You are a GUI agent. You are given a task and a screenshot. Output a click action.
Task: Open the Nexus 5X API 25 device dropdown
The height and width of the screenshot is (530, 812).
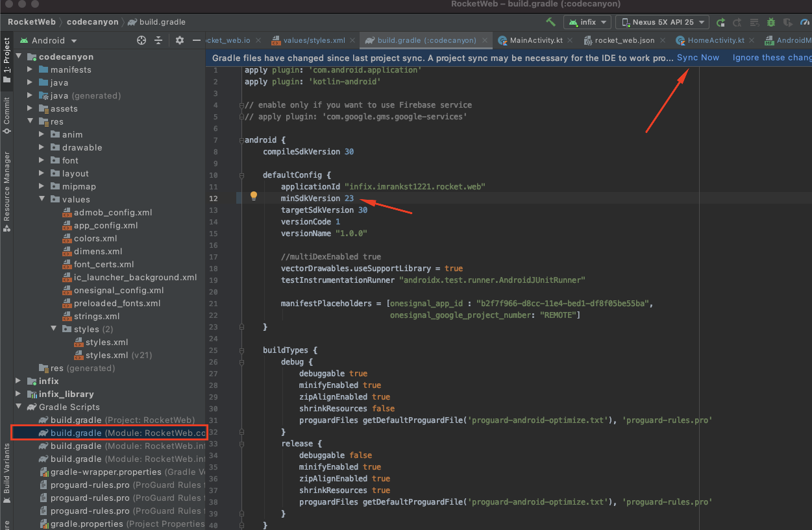(662, 21)
